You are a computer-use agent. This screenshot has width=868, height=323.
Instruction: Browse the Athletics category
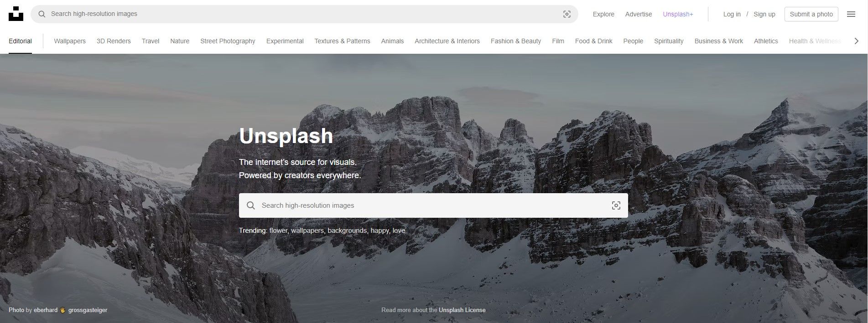766,41
